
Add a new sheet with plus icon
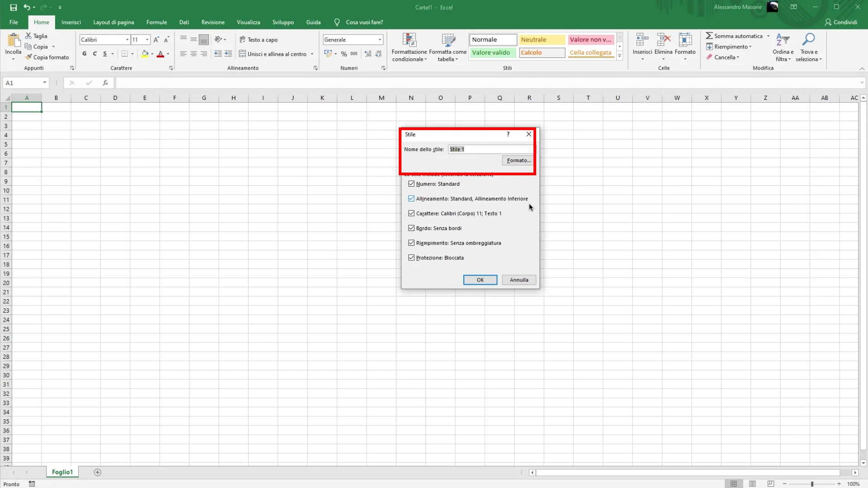[x=98, y=472]
